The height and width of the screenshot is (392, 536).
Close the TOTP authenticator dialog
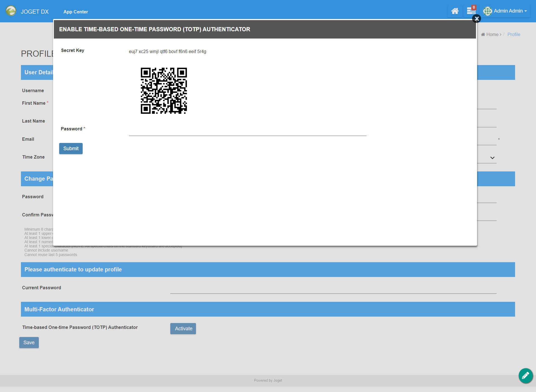tap(476, 19)
